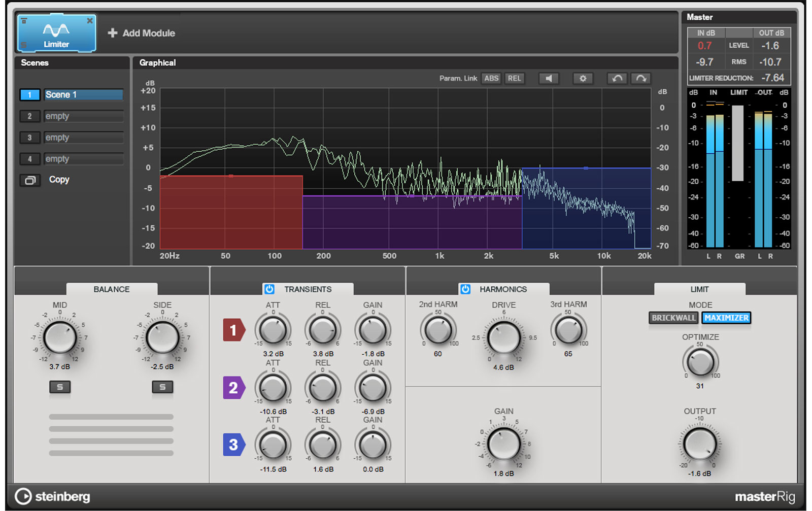
Task: Click band 1 GAIN knob
Action: coord(373,330)
